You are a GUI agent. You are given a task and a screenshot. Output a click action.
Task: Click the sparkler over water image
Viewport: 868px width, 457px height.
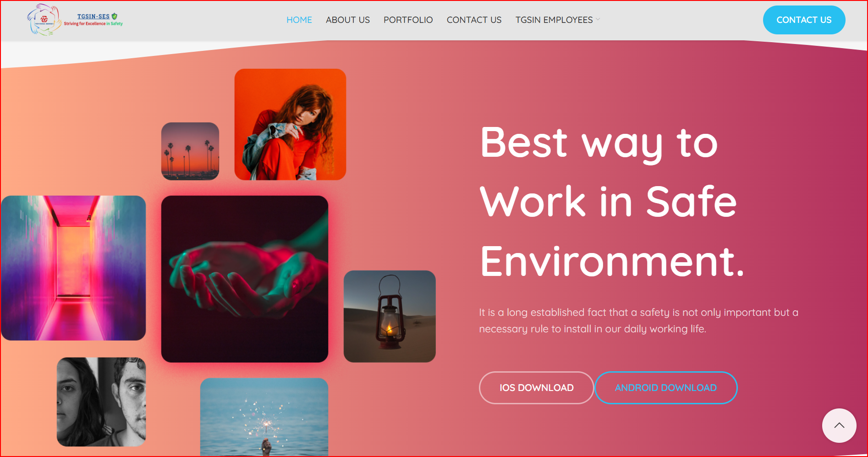coord(264,417)
